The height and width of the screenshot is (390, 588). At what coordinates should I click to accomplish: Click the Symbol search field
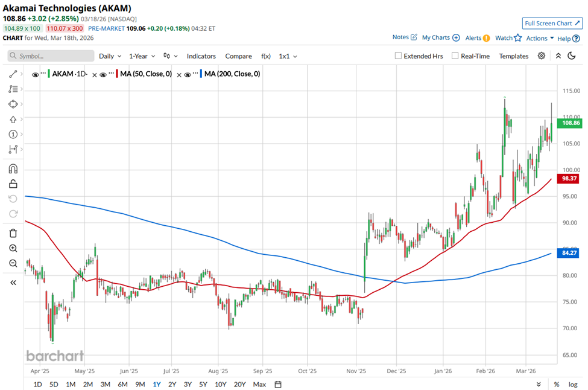click(51, 56)
